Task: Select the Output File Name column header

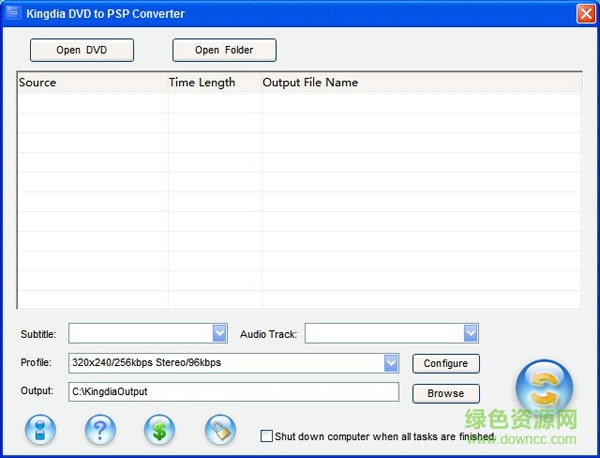Action: tap(422, 82)
